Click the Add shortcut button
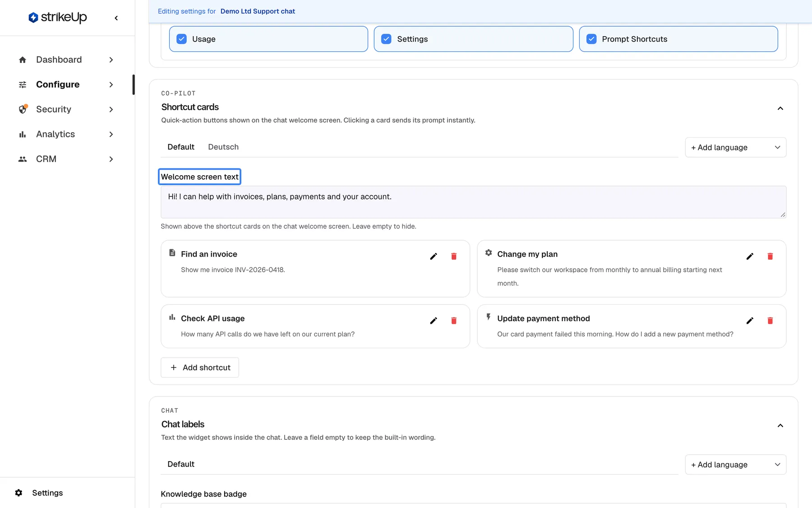Image resolution: width=812 pixels, height=508 pixels. point(200,368)
